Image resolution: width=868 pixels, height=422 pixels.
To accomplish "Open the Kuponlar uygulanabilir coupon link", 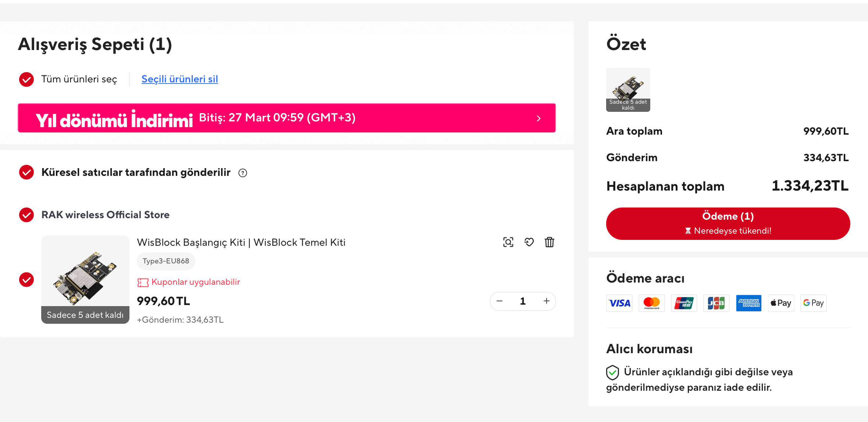I will coord(195,282).
